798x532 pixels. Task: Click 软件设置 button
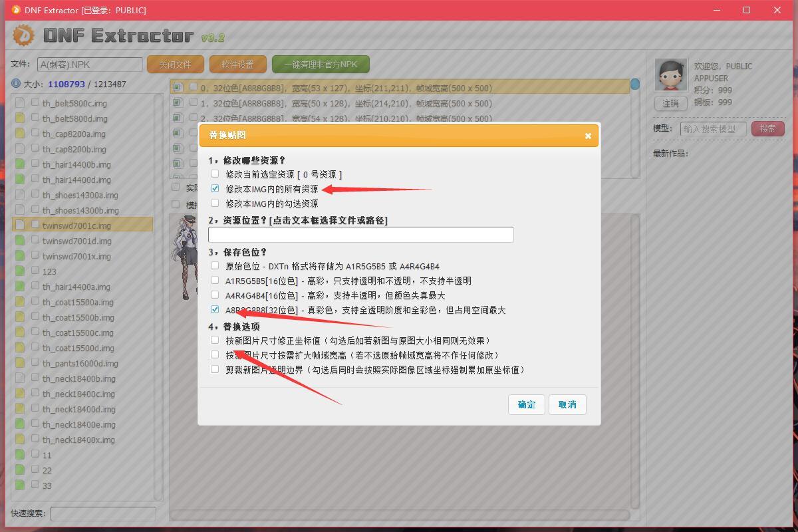click(x=238, y=65)
